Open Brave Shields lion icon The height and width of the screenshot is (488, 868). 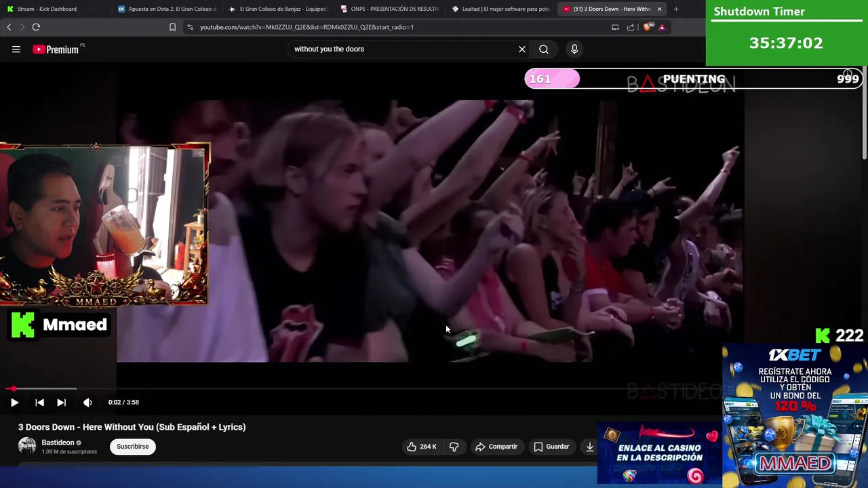coord(648,27)
